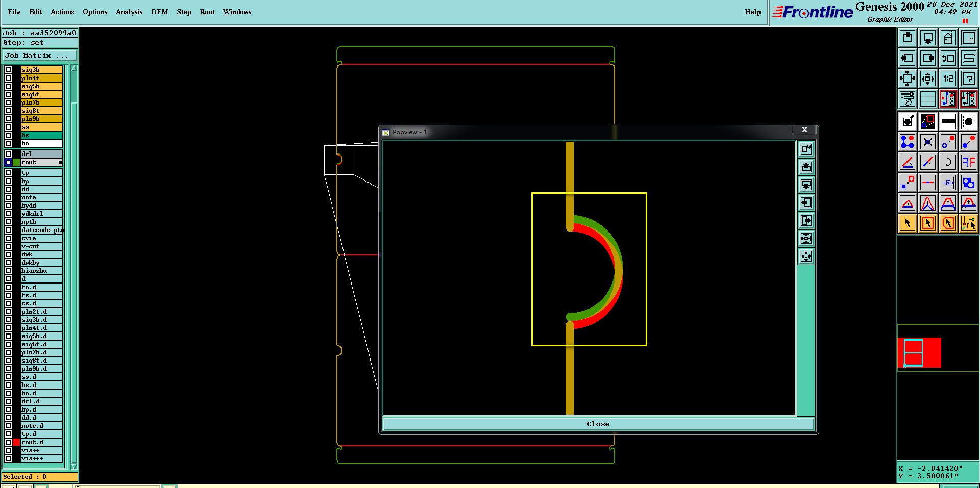Select the mirror F symbol tool

969,162
